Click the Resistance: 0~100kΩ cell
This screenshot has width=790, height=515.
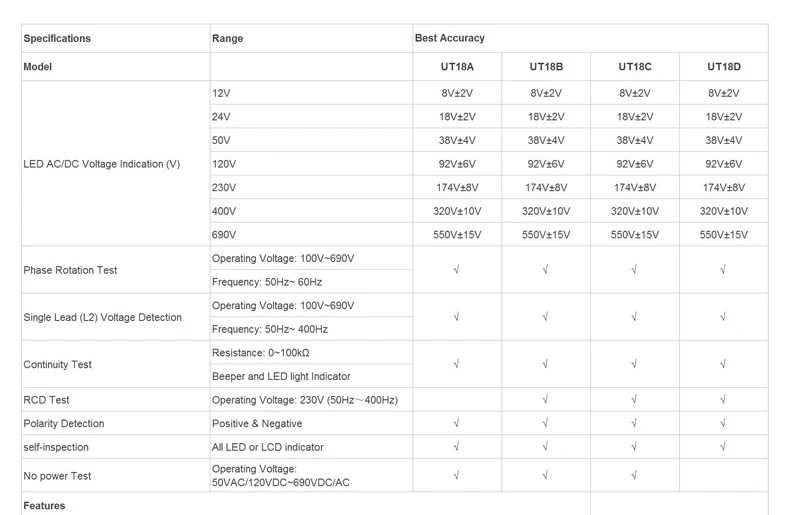[x=311, y=353]
